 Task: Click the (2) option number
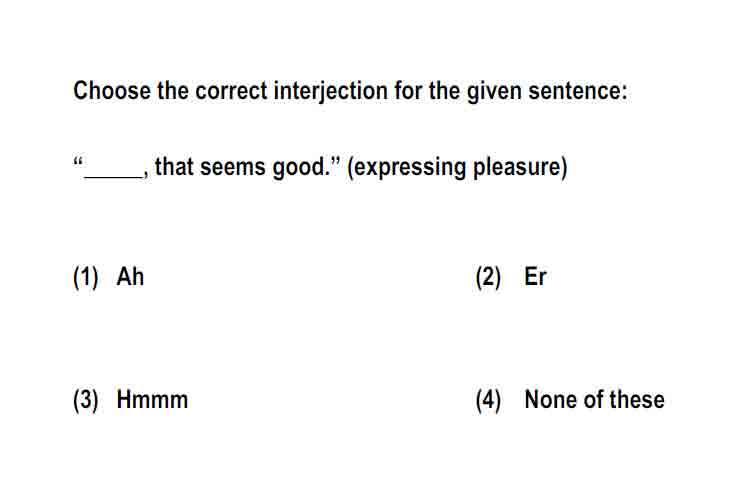[488, 278]
